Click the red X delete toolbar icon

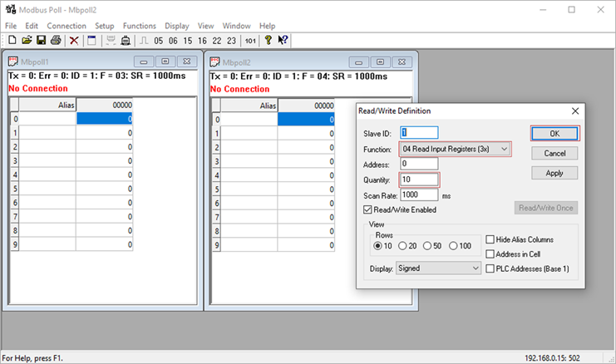(74, 41)
